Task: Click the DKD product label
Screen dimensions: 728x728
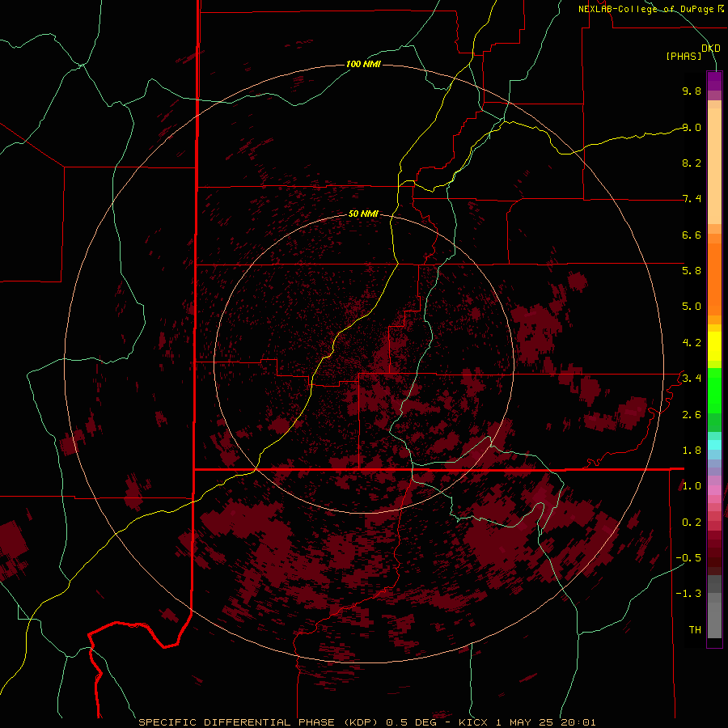Action: (x=711, y=49)
